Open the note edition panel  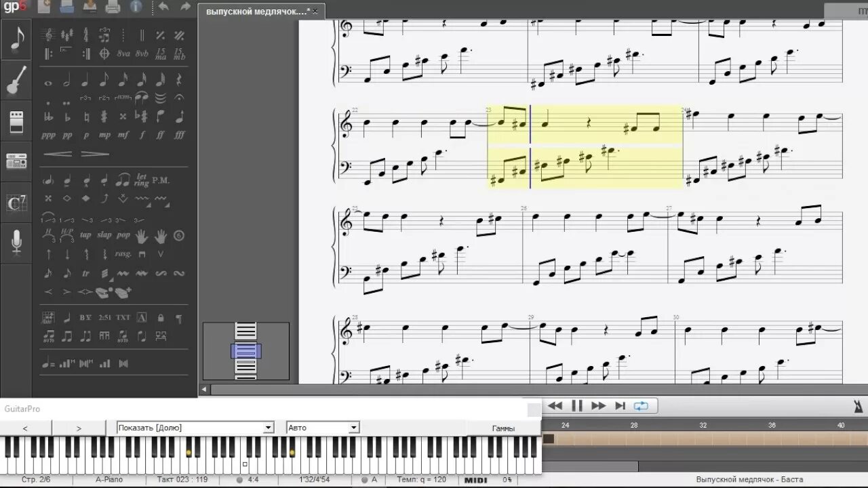tap(16, 39)
